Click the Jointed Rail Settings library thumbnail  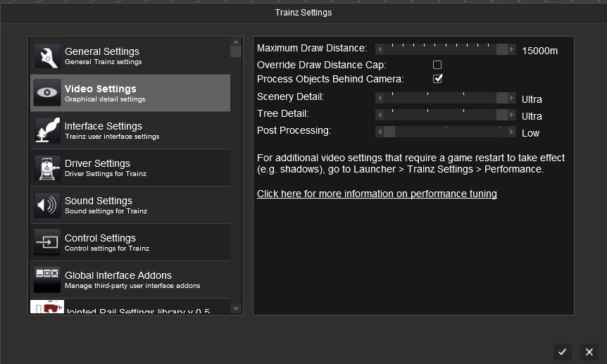[47, 307]
